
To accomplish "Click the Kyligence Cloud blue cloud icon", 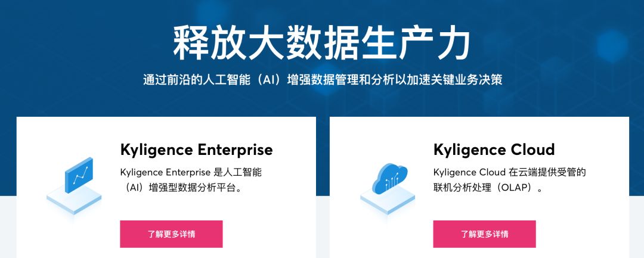I will coord(389,178).
